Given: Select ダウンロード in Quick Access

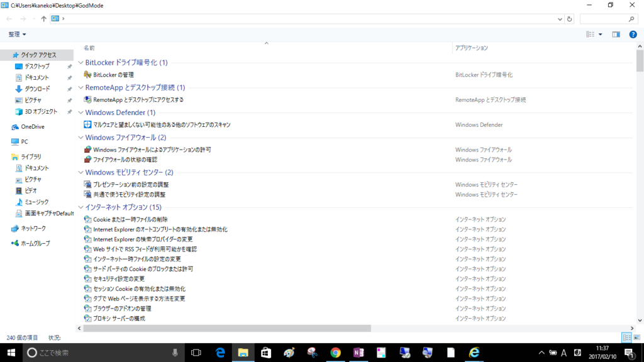Looking at the screenshot, I should click(x=37, y=89).
